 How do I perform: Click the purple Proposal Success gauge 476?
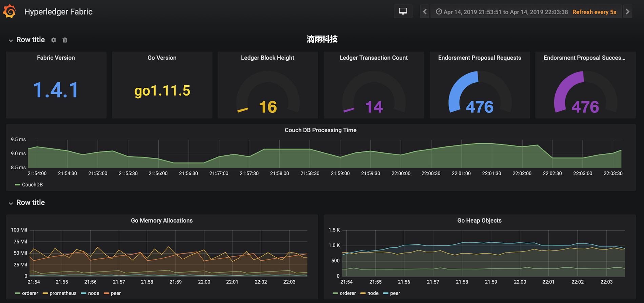[x=585, y=107]
